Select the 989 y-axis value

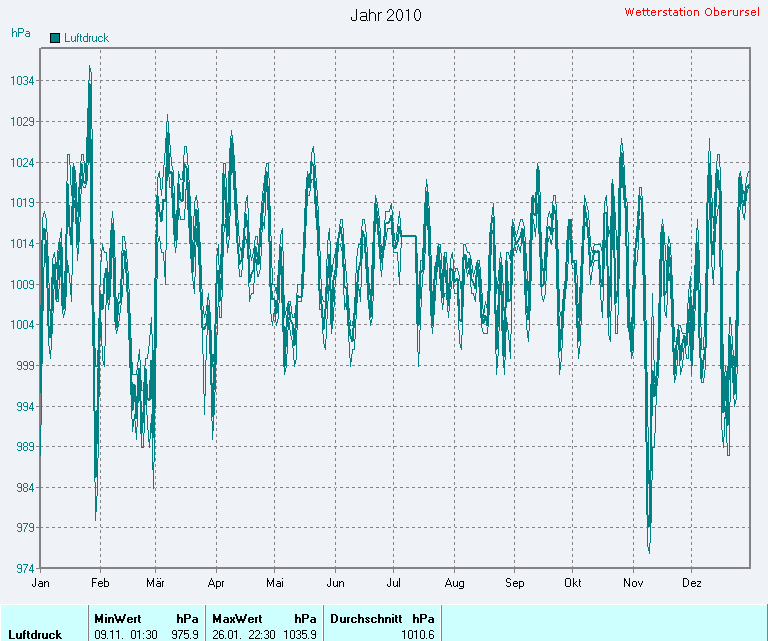click(x=25, y=447)
